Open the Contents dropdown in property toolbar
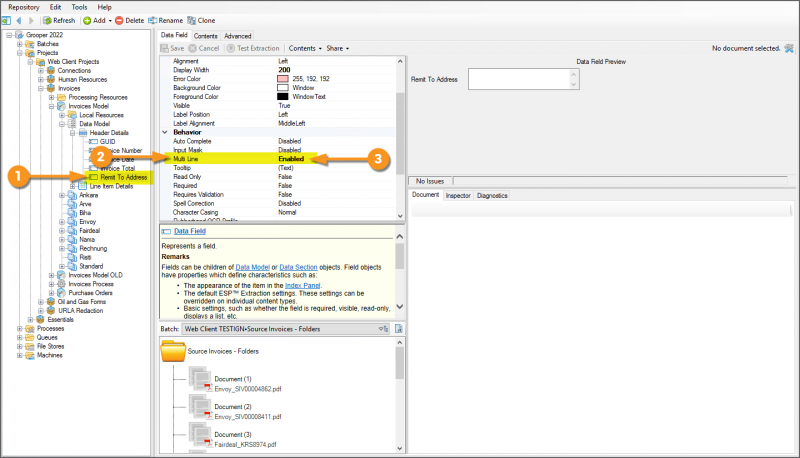 click(305, 48)
